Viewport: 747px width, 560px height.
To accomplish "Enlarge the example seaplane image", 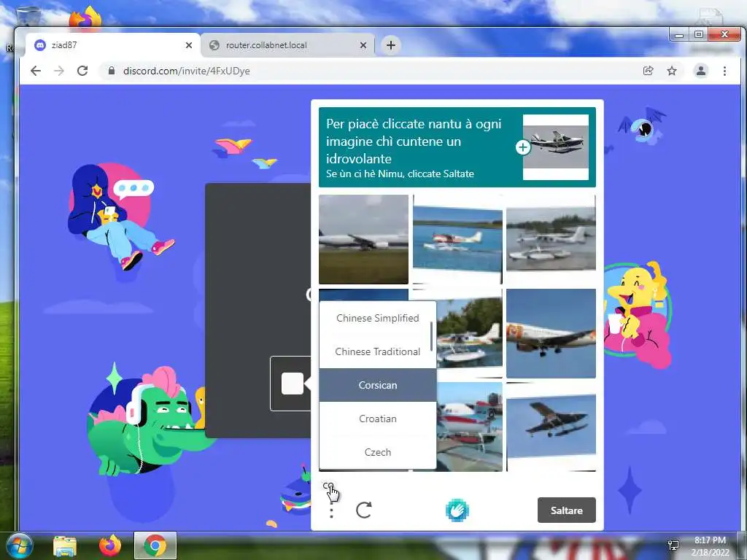I will coord(522,147).
